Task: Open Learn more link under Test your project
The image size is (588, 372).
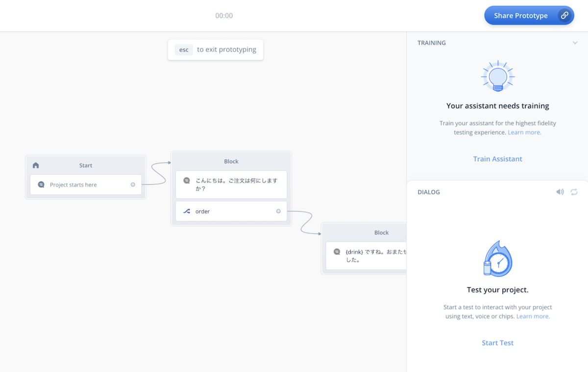Action: (533, 316)
